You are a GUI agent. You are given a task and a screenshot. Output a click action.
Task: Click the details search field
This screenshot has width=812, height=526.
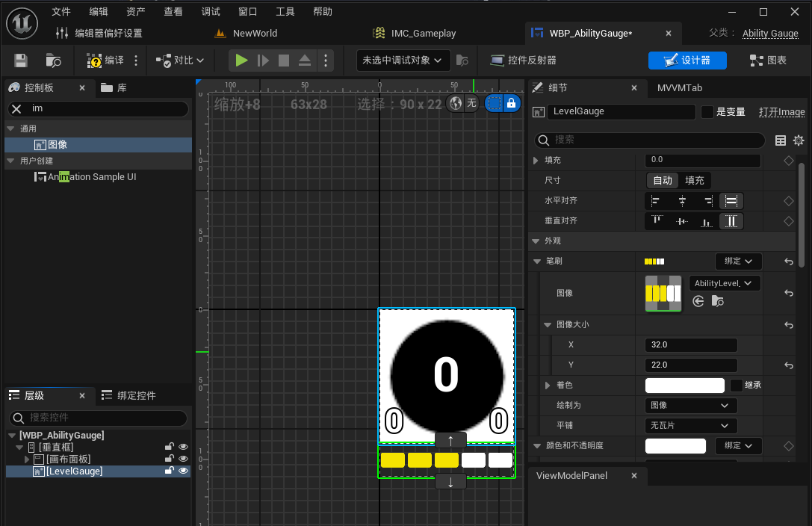[649, 140]
